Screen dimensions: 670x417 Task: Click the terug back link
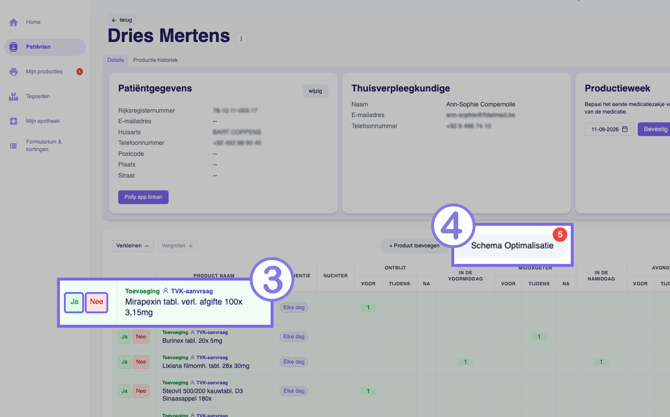tap(122, 20)
